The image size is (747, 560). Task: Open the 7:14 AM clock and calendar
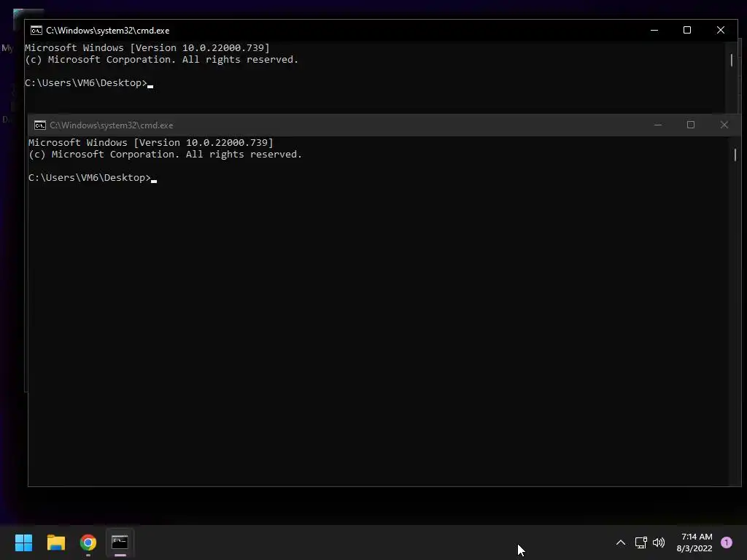click(x=694, y=542)
